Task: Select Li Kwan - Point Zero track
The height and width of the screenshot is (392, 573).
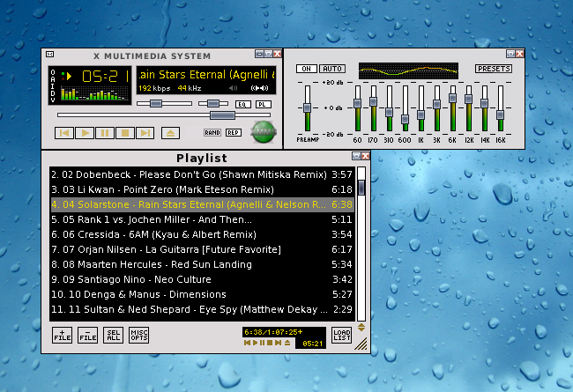Action: tap(202, 189)
